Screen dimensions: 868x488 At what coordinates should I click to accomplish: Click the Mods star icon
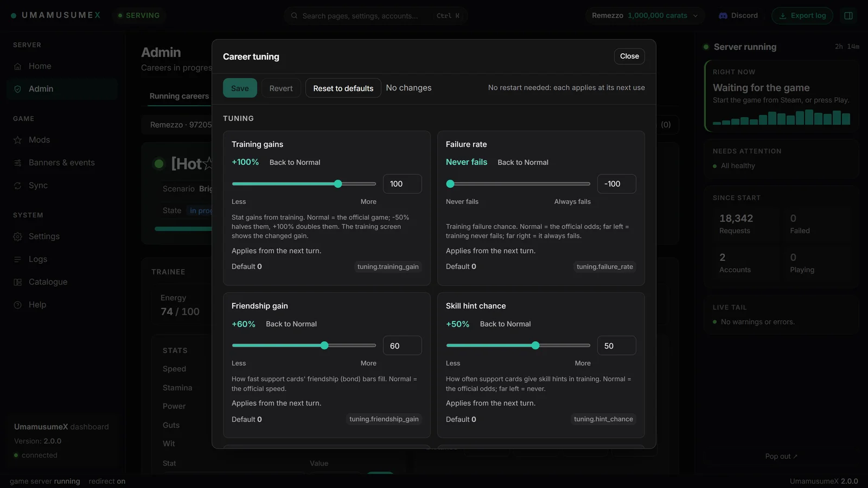click(x=18, y=140)
